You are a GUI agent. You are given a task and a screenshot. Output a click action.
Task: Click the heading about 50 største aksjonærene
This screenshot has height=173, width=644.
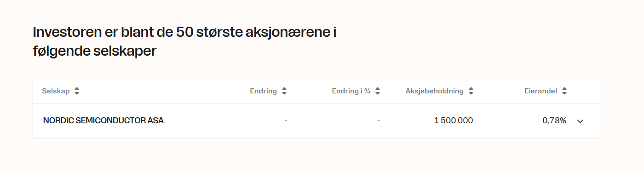tap(184, 42)
